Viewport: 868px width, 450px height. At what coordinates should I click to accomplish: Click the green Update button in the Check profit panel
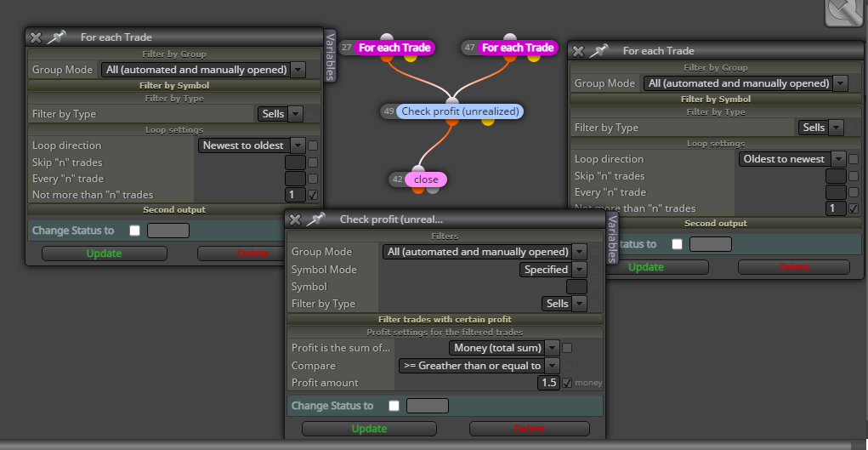[x=369, y=429]
